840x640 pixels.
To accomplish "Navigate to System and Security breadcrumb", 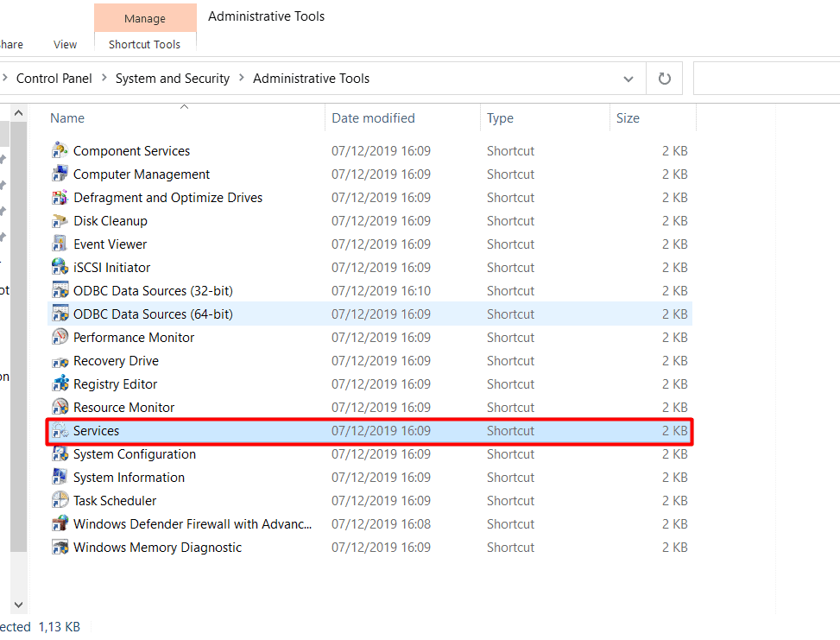I will (x=173, y=79).
